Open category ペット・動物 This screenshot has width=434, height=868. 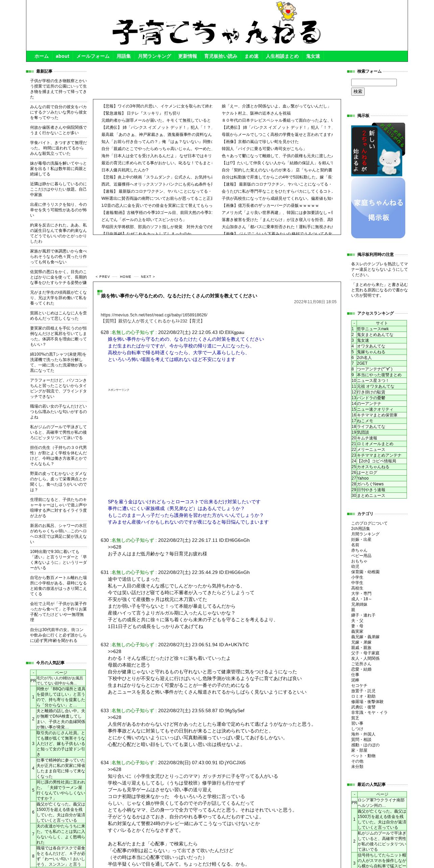(x=363, y=756)
